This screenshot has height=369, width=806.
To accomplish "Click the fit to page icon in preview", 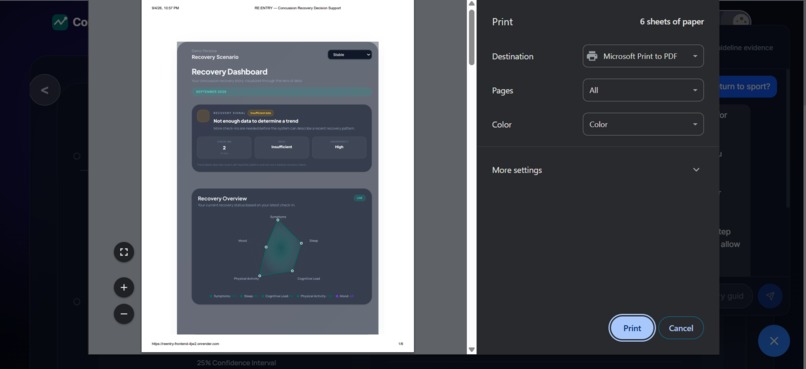I will point(123,252).
